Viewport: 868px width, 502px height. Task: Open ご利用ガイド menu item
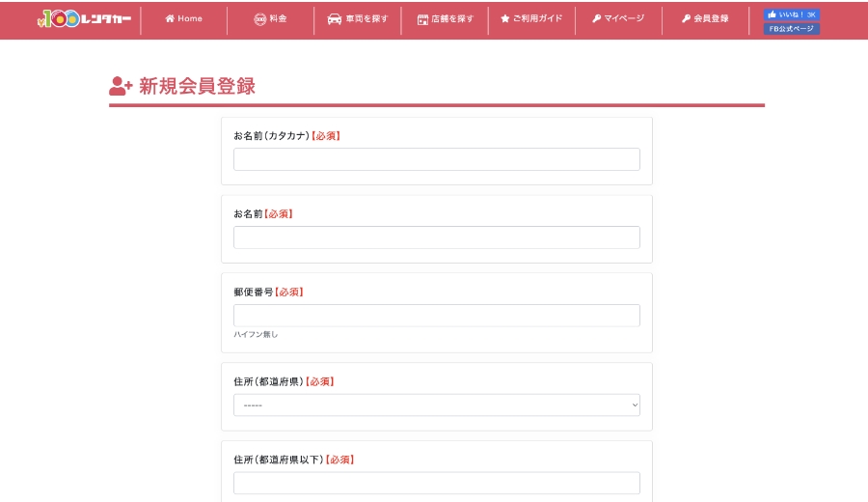click(531, 18)
